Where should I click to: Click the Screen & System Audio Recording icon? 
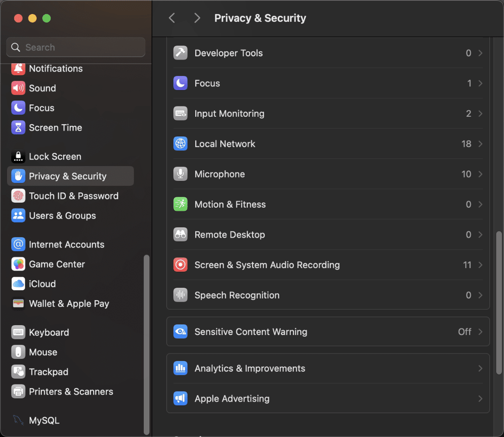point(180,265)
